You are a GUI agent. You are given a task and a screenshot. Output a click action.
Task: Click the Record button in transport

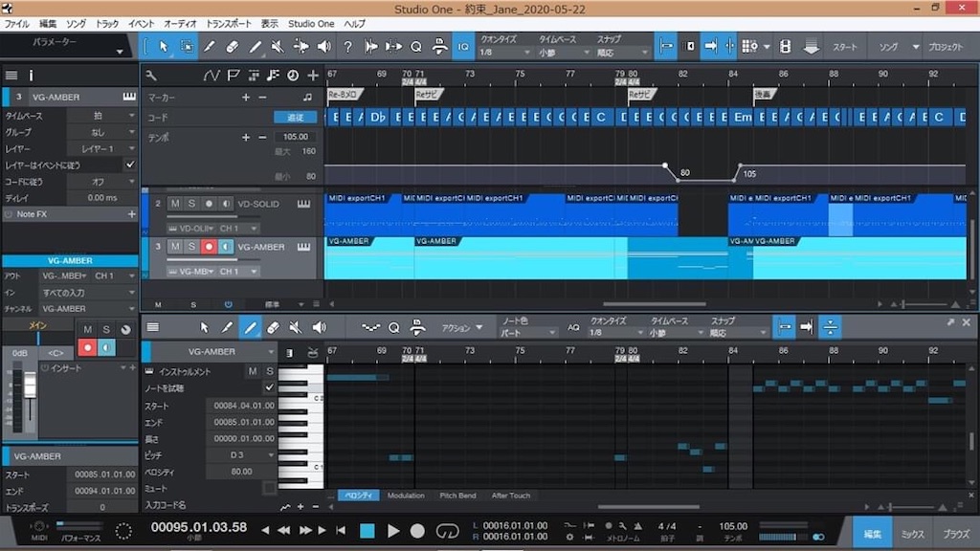[x=417, y=531]
